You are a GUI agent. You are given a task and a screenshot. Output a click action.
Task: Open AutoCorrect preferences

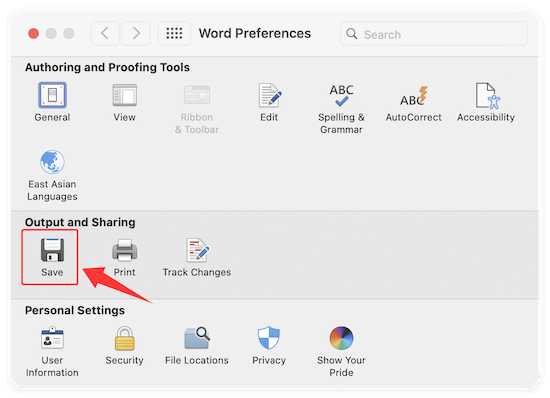coord(414,103)
